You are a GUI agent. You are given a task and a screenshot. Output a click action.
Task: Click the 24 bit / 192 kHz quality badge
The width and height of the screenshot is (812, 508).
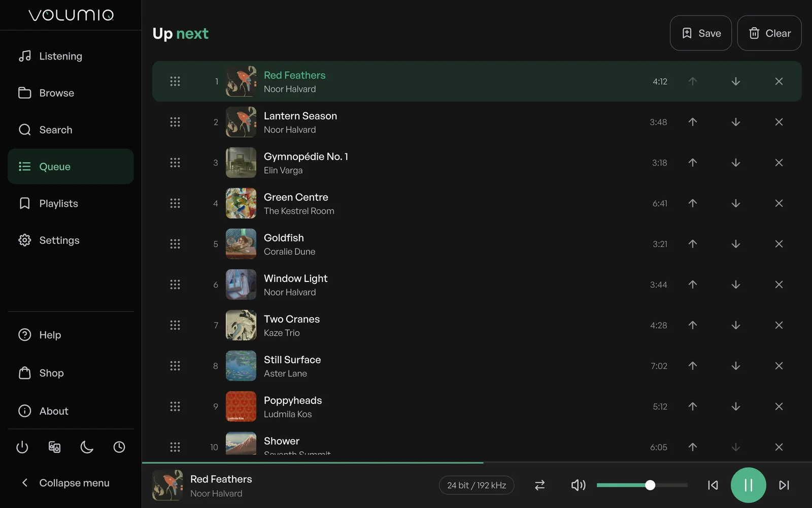pos(477,485)
